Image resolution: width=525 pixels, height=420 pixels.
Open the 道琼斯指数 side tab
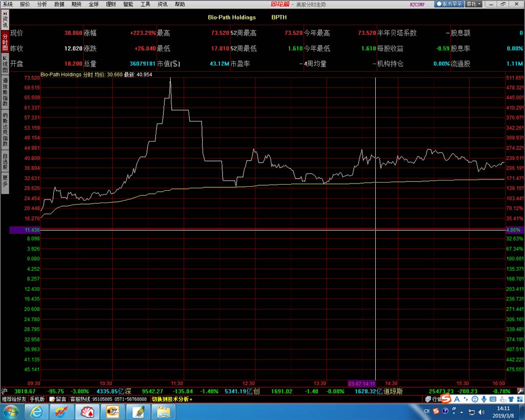pyautogui.click(x=5, y=92)
